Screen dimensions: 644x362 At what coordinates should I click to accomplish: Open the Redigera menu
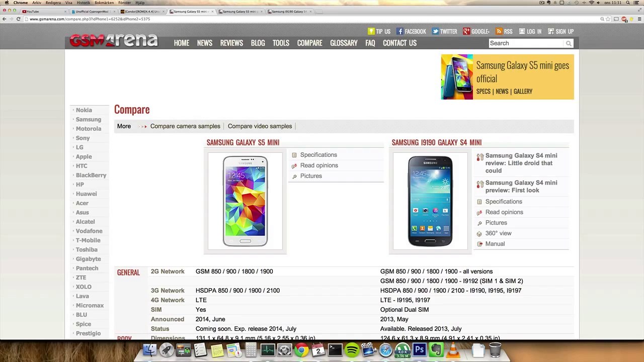(x=53, y=3)
